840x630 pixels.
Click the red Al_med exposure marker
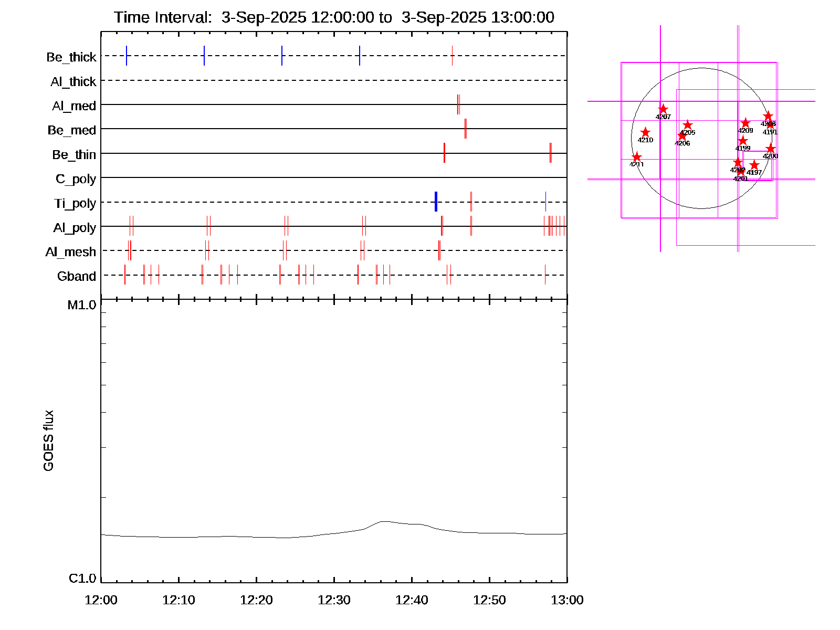(x=458, y=104)
